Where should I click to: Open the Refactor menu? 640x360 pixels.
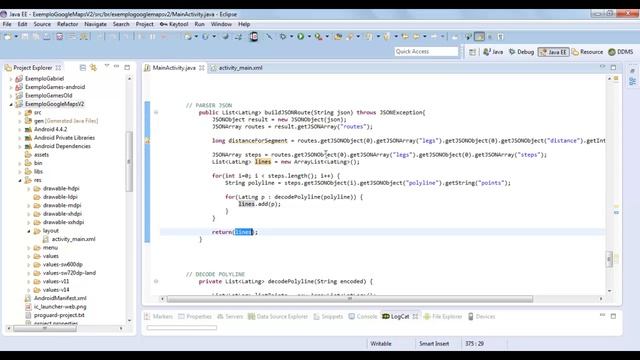pos(67,24)
